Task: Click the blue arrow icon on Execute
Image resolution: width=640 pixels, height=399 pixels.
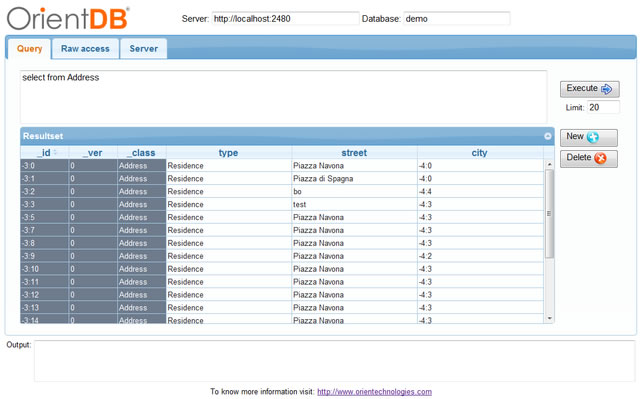Action: pos(607,89)
